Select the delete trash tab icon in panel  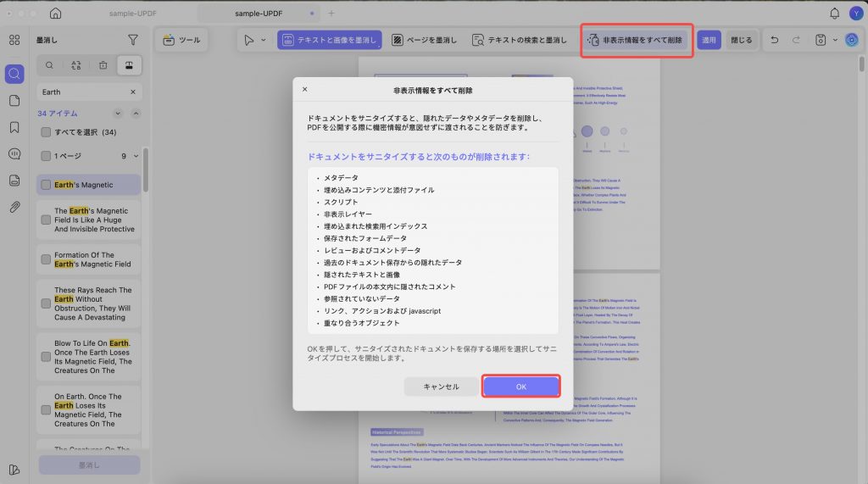103,65
